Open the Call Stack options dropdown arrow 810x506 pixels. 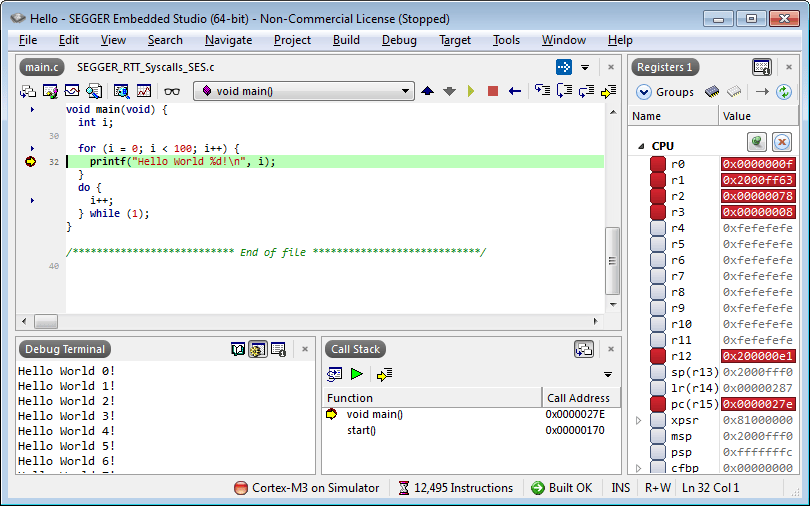point(608,374)
